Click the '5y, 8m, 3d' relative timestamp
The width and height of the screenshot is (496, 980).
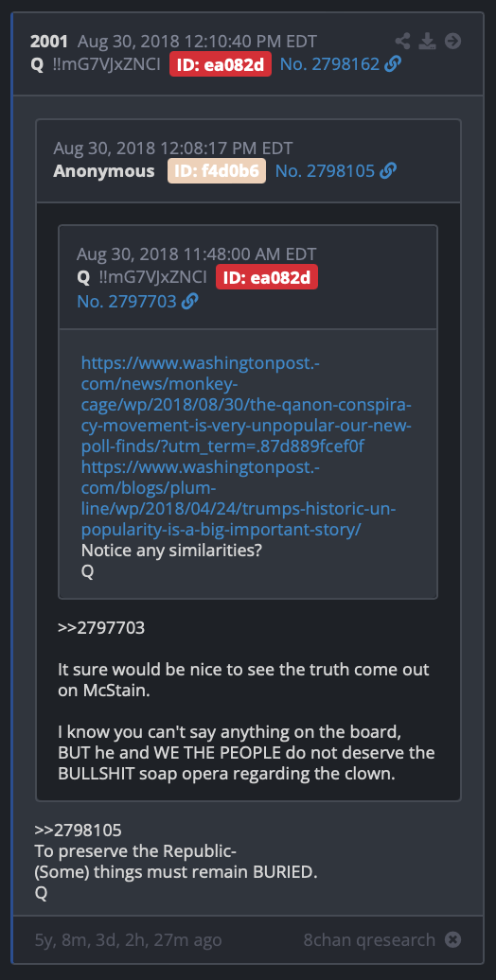[x=128, y=939]
